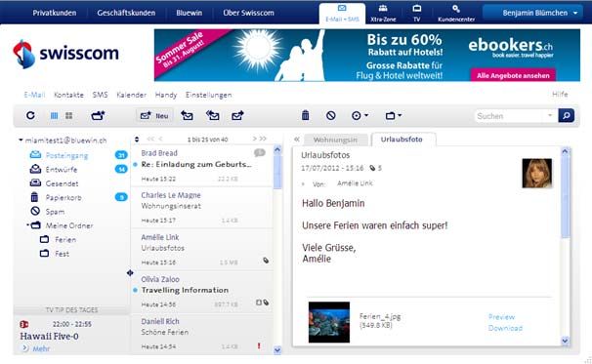Open the TV section in top bar
The image size is (592, 364).
(x=417, y=14)
